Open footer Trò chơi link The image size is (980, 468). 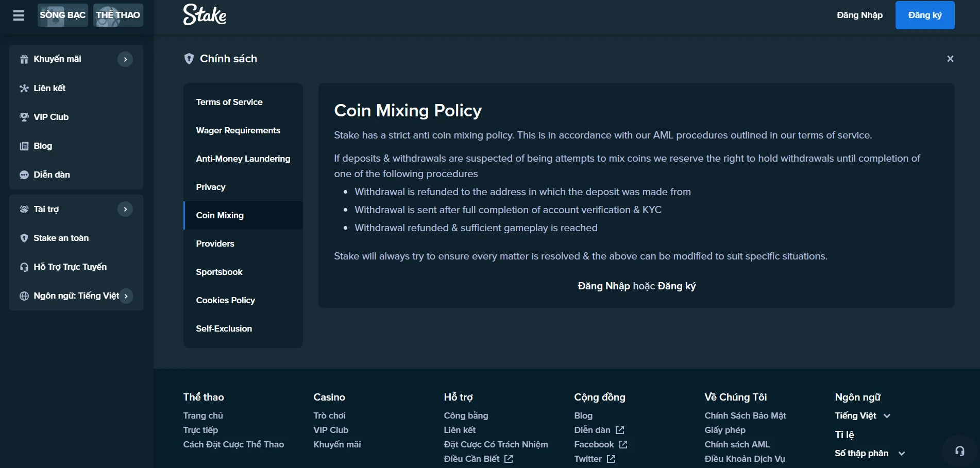click(329, 415)
